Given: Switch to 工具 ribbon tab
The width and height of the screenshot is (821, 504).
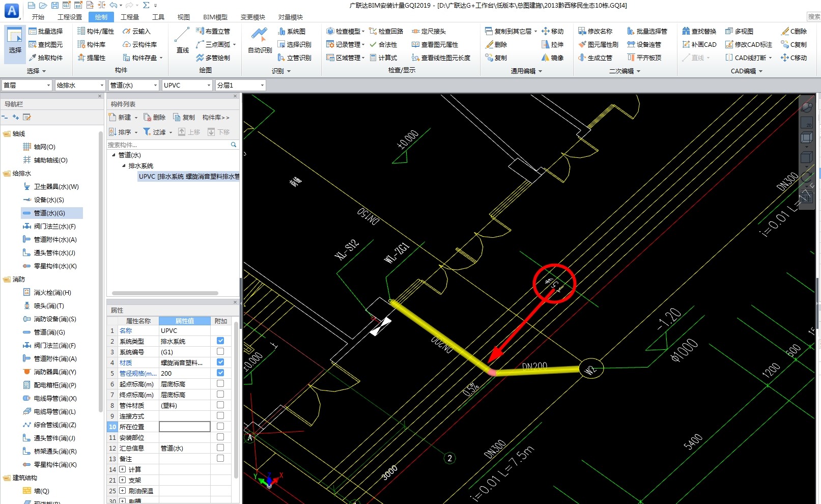Looking at the screenshot, I should coord(158,17).
